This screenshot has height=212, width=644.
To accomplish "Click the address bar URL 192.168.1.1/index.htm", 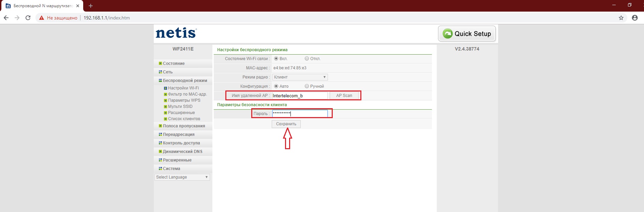I will tap(107, 18).
